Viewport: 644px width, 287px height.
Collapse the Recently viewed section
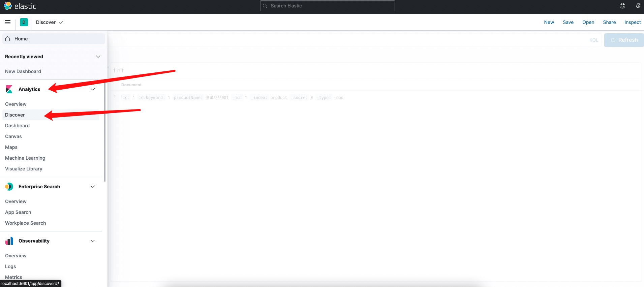(98, 57)
